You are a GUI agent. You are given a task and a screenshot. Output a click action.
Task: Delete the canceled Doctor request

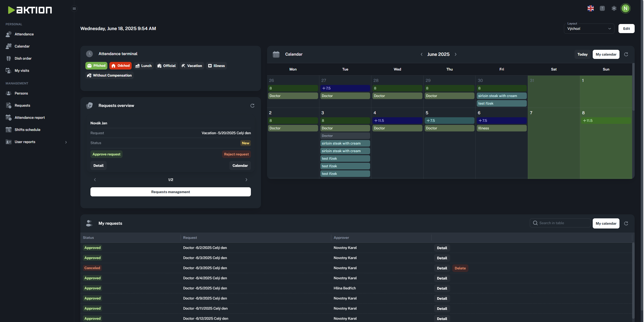(460, 268)
